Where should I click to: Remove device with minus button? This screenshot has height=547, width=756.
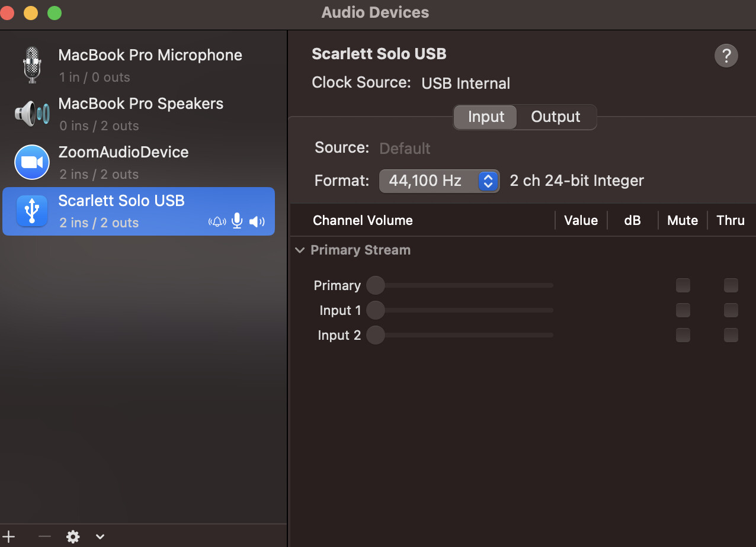[44, 536]
